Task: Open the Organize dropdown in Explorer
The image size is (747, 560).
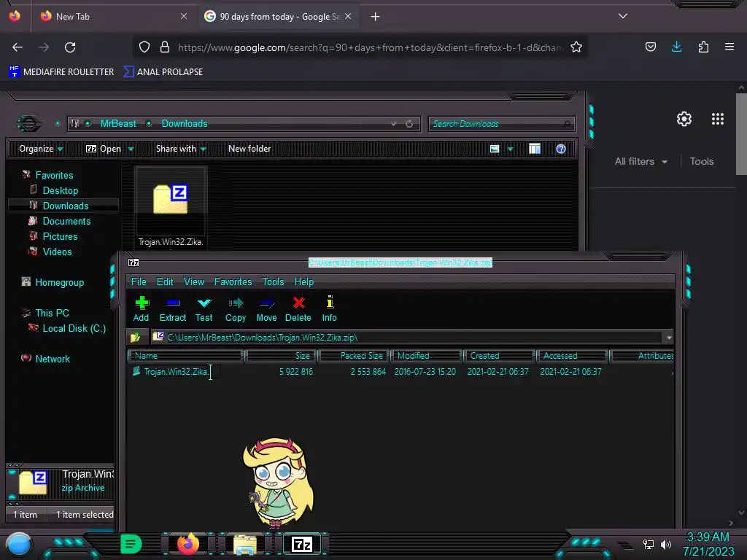Action: point(41,149)
